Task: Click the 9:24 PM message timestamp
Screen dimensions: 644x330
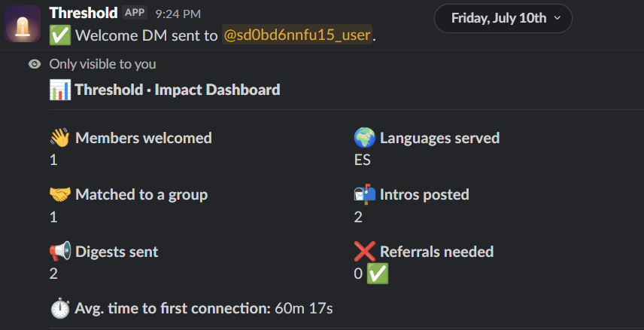Action: click(178, 14)
